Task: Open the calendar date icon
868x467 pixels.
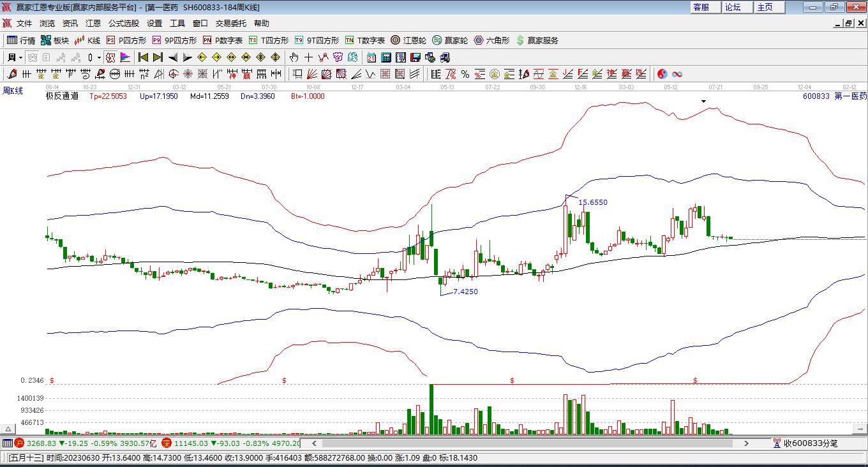Action: [371, 57]
